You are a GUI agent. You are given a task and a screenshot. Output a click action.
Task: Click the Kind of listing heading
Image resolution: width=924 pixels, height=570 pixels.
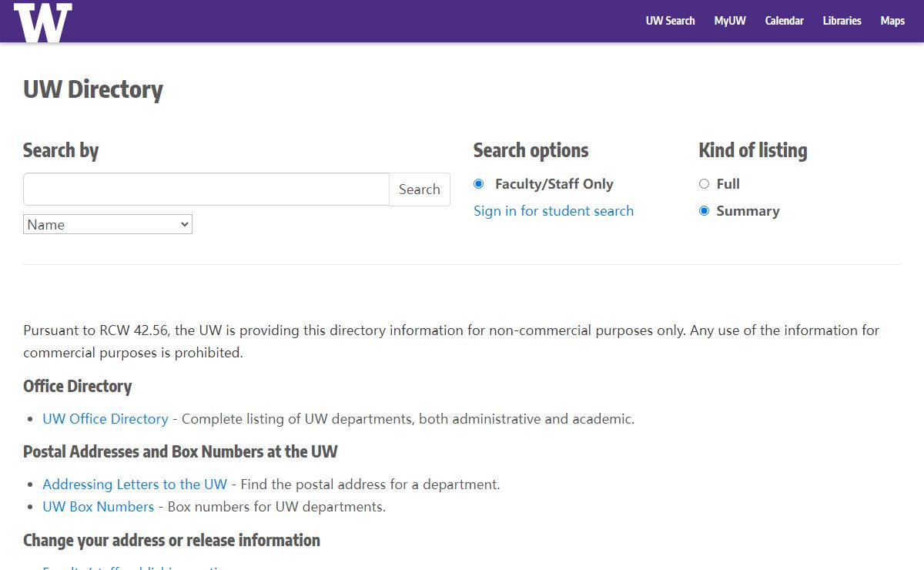[x=753, y=150]
